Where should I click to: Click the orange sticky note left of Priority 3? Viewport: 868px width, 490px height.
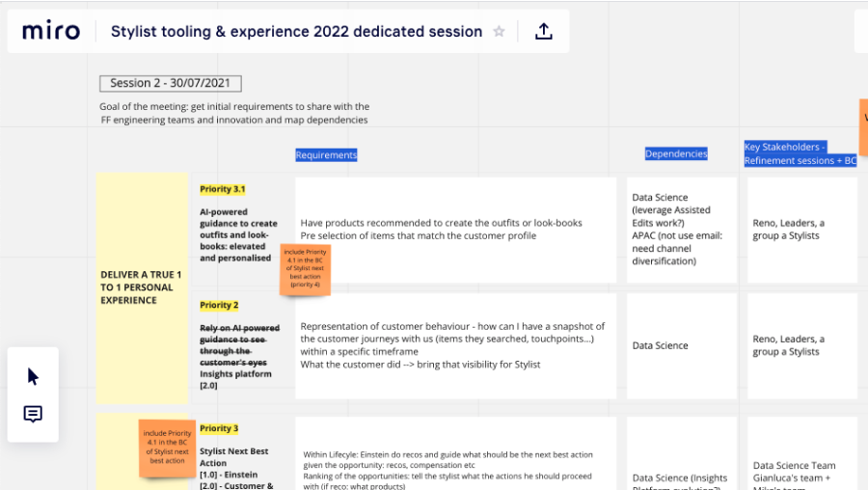pos(168,448)
